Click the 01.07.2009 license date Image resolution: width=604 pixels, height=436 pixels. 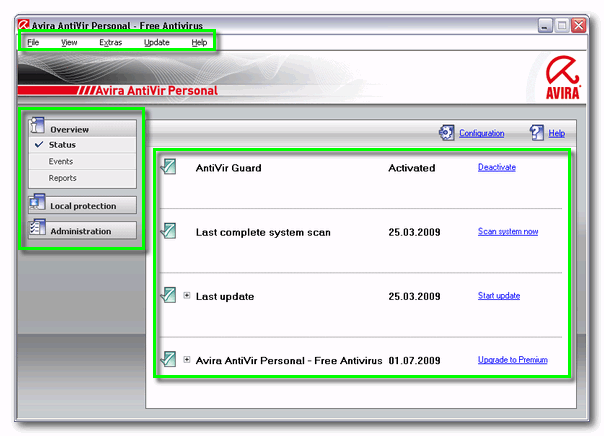[414, 361]
